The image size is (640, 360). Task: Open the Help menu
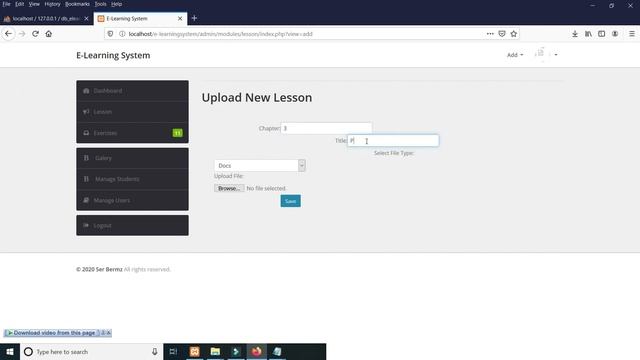tap(116, 4)
